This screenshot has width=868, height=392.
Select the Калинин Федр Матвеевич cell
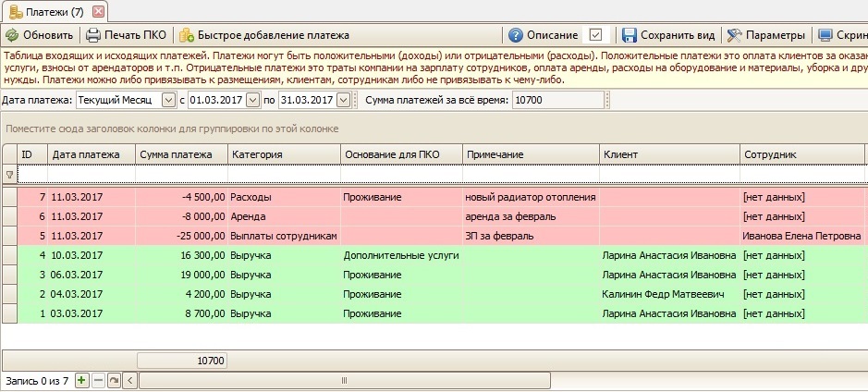[669, 294]
